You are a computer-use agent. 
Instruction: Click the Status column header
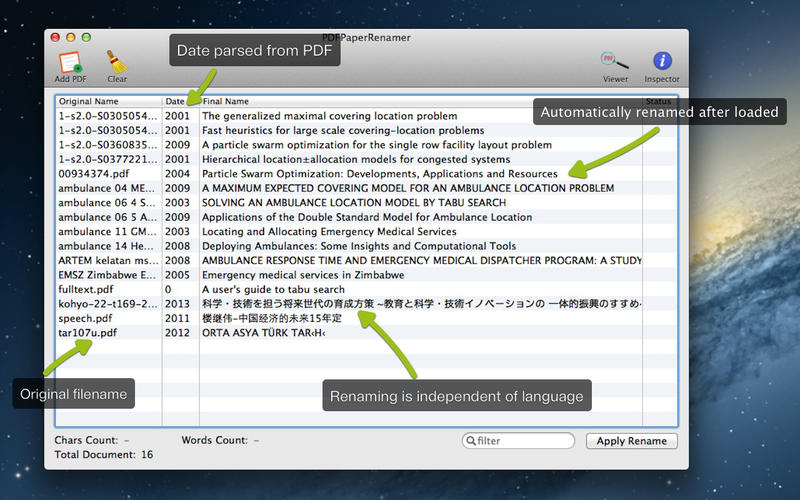660,101
